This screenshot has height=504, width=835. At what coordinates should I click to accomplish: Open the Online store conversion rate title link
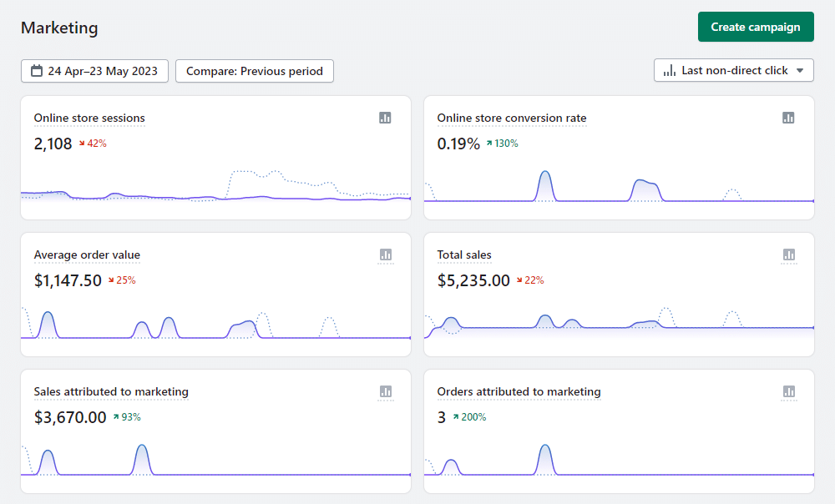point(511,118)
